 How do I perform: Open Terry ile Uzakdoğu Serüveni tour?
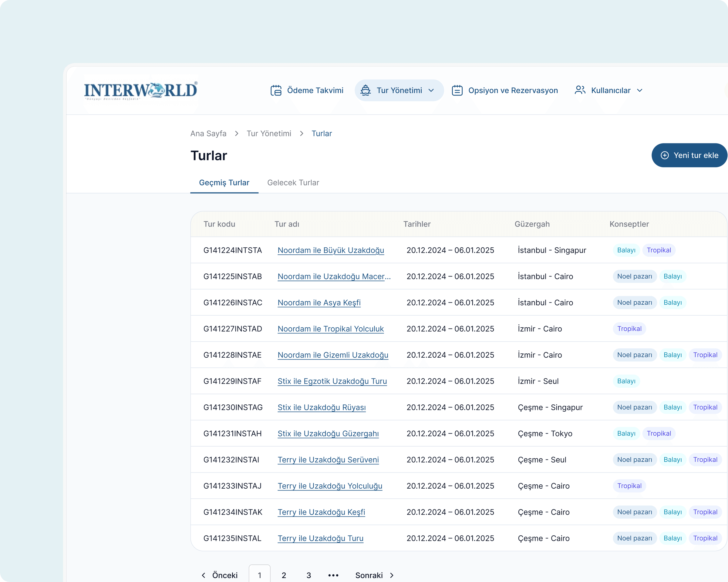(328, 460)
